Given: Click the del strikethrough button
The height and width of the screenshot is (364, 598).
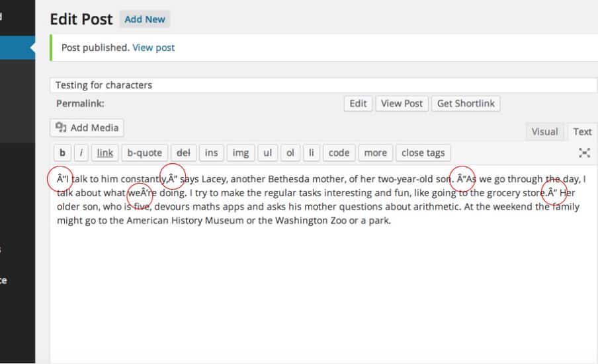Looking at the screenshot, I should coord(184,153).
